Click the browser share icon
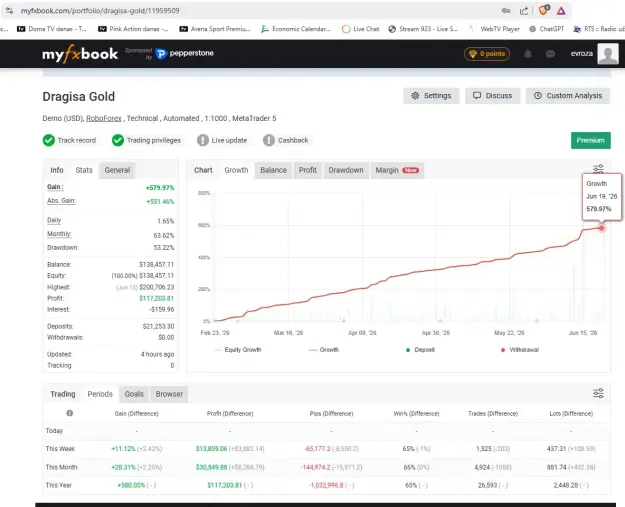Image resolution: width=625 pixels, height=507 pixels. 524,11
